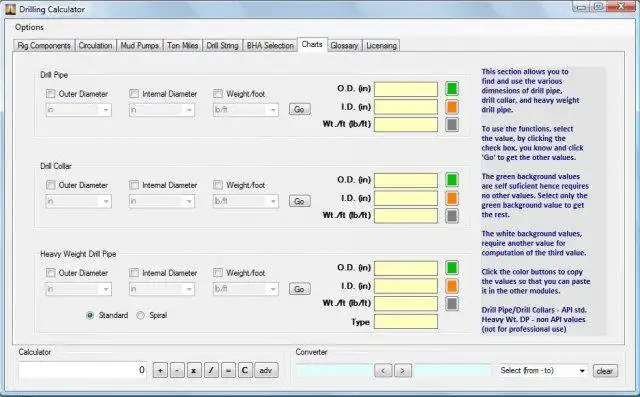Viewport: 640px width, 397px height.
Task: Open converter Select (from - to) dropdown
Action: point(543,370)
